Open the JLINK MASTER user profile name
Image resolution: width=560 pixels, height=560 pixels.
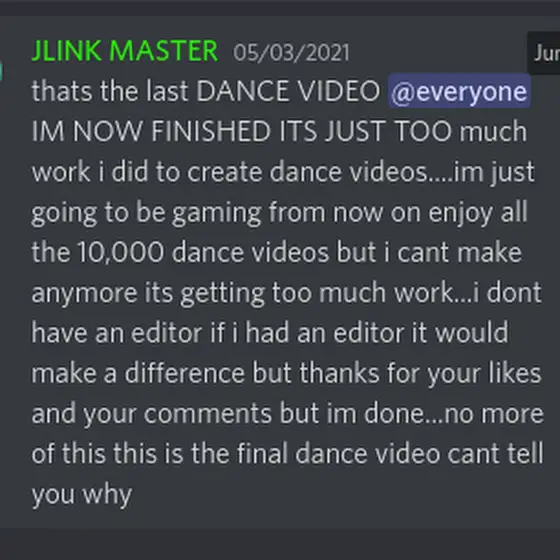(x=125, y=51)
